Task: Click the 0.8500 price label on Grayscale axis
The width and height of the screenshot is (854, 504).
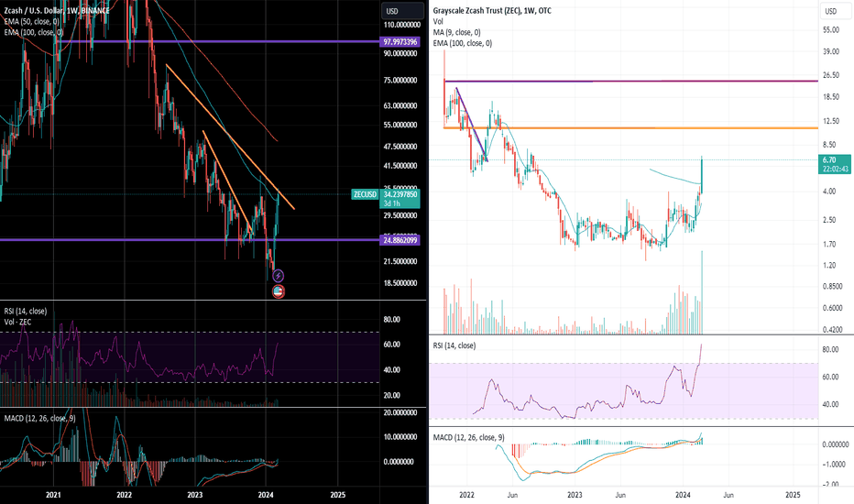Action: tap(833, 287)
